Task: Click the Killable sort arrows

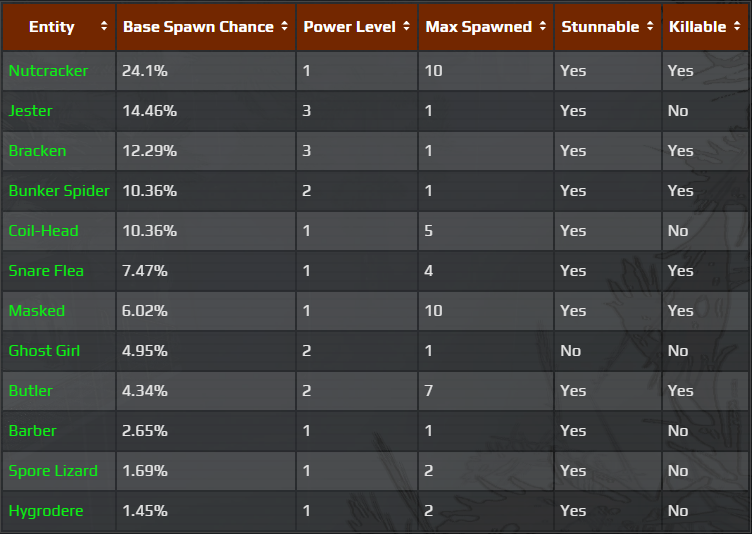Action: click(738, 27)
